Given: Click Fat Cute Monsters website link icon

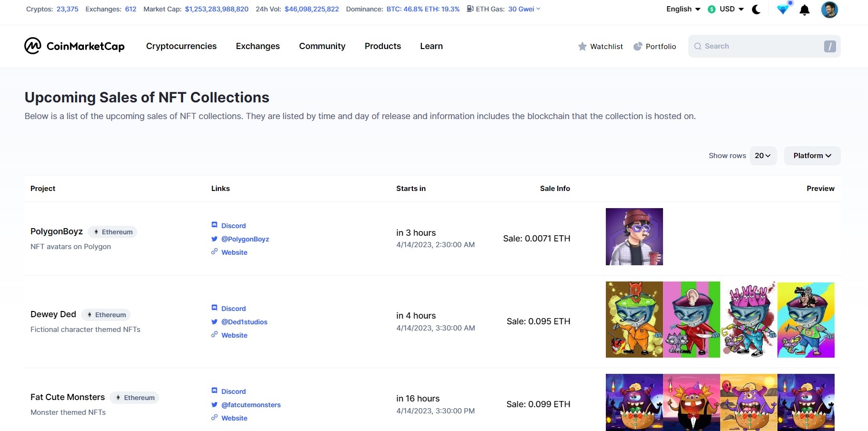Looking at the screenshot, I should point(214,417).
